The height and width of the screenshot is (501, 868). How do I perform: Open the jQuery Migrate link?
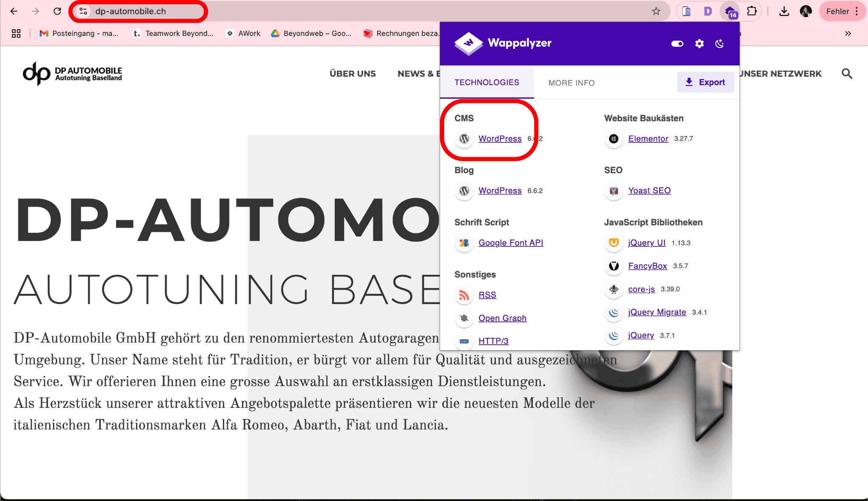tap(657, 312)
